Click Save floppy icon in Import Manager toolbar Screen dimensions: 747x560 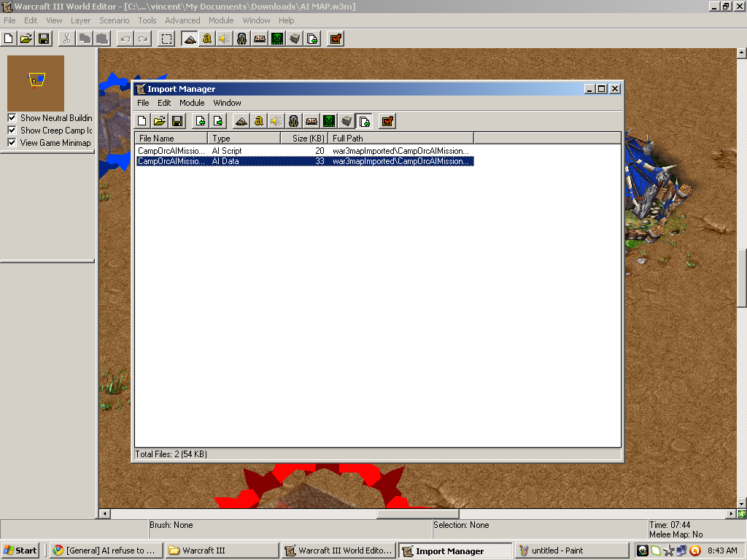(177, 121)
